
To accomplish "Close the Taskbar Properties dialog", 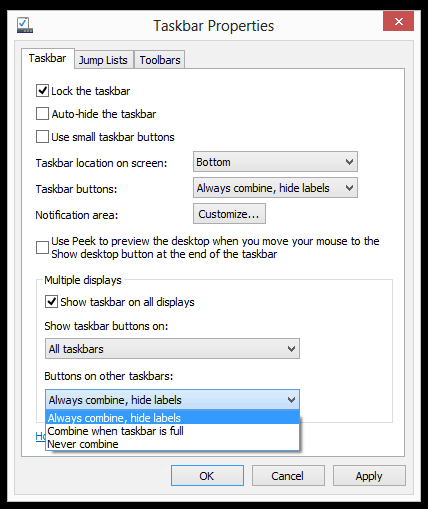I will 398,22.
